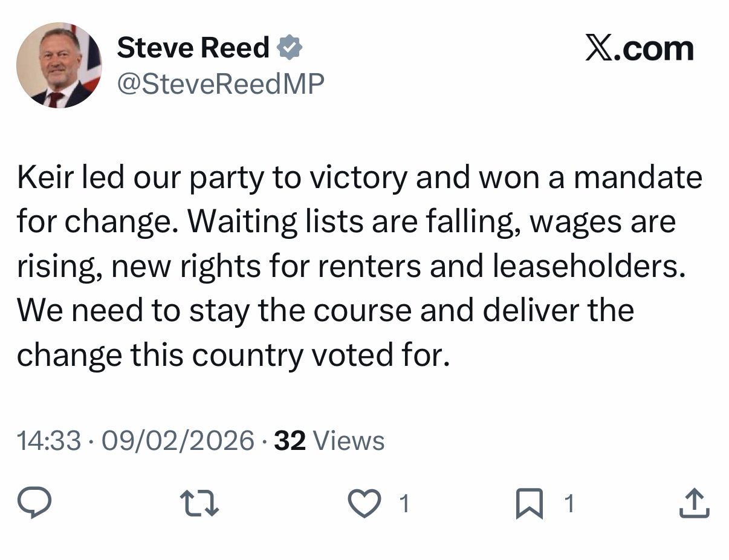This screenshot has height=560, width=729.
Task: Click the 09/02/2026 post date
Action: 178,440
